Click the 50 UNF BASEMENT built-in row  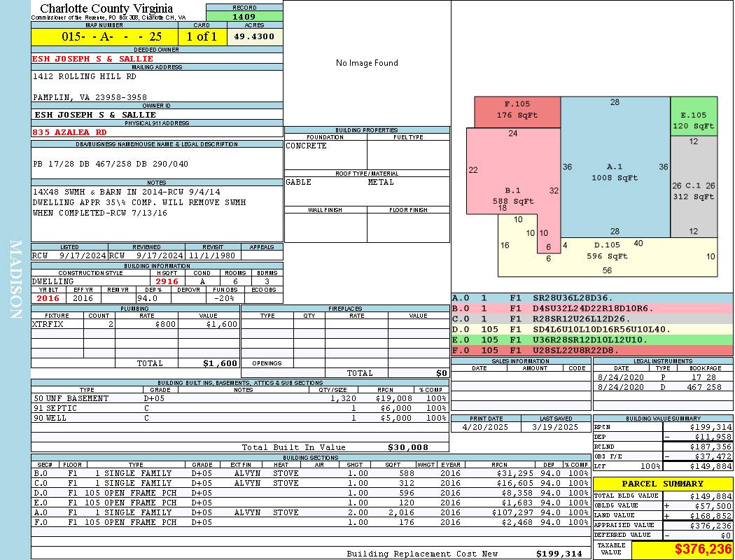tap(239, 398)
